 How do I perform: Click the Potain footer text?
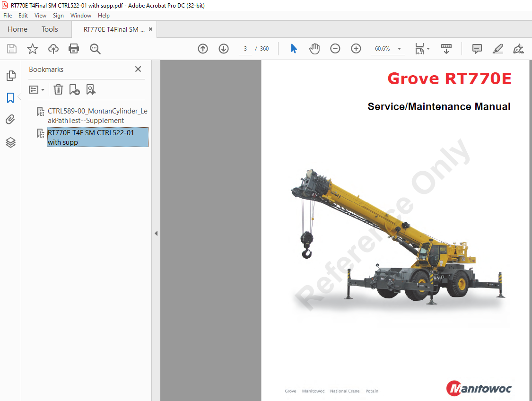pyautogui.click(x=372, y=391)
